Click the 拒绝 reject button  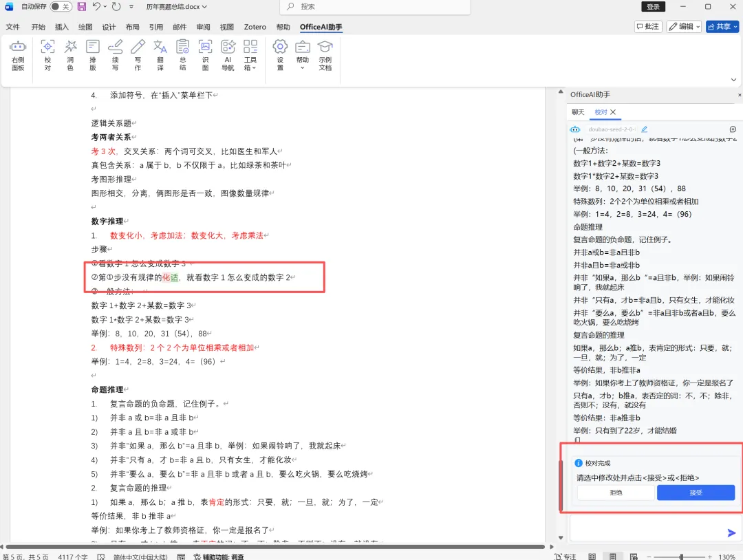pos(616,493)
